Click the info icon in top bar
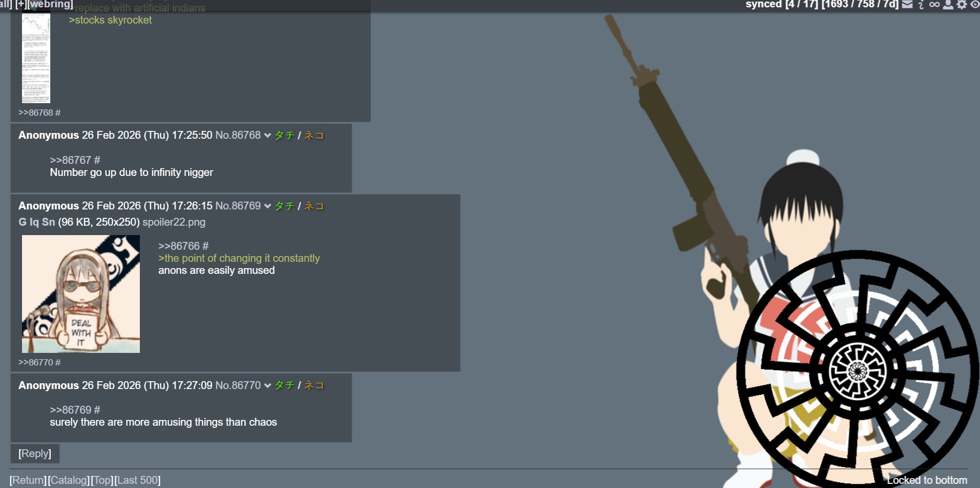The height and width of the screenshot is (488, 980). click(921, 5)
